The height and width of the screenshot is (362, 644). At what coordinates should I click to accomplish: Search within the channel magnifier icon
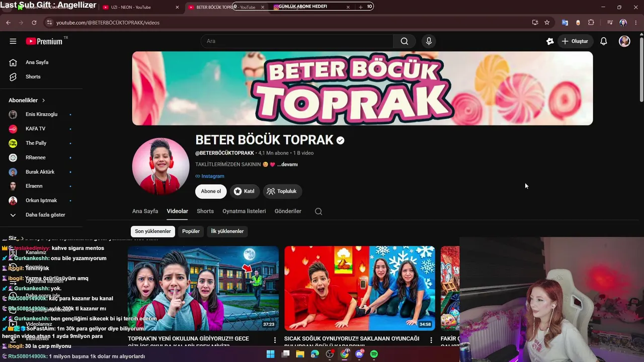(318, 211)
